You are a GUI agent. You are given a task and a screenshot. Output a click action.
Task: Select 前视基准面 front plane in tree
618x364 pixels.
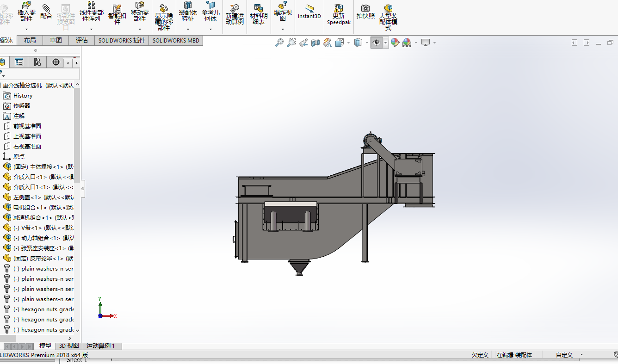click(x=27, y=126)
